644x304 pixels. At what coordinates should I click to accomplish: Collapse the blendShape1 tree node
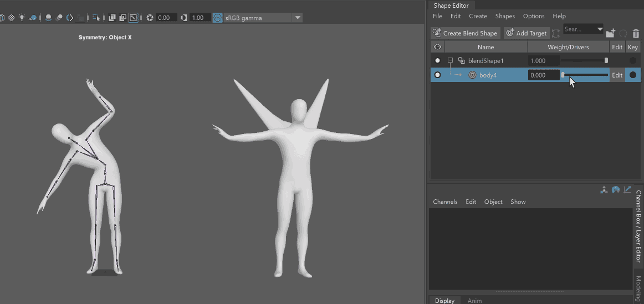pos(451,61)
